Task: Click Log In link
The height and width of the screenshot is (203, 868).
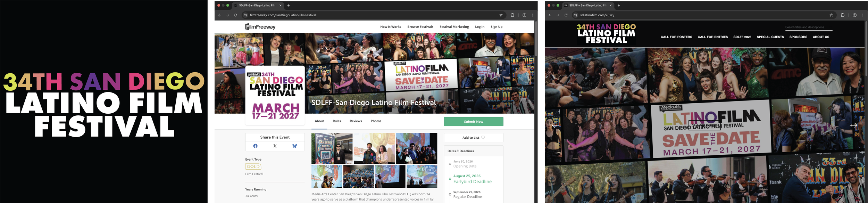Action: 479,27
